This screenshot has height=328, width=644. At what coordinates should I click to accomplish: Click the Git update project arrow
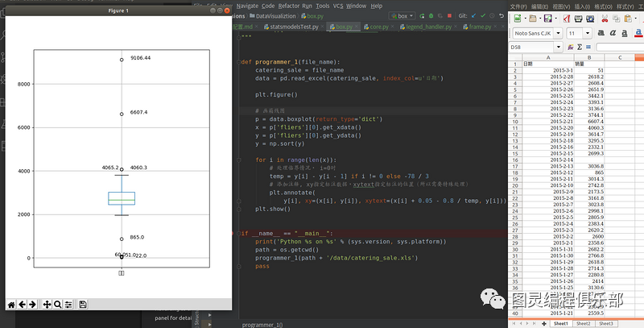(x=473, y=16)
